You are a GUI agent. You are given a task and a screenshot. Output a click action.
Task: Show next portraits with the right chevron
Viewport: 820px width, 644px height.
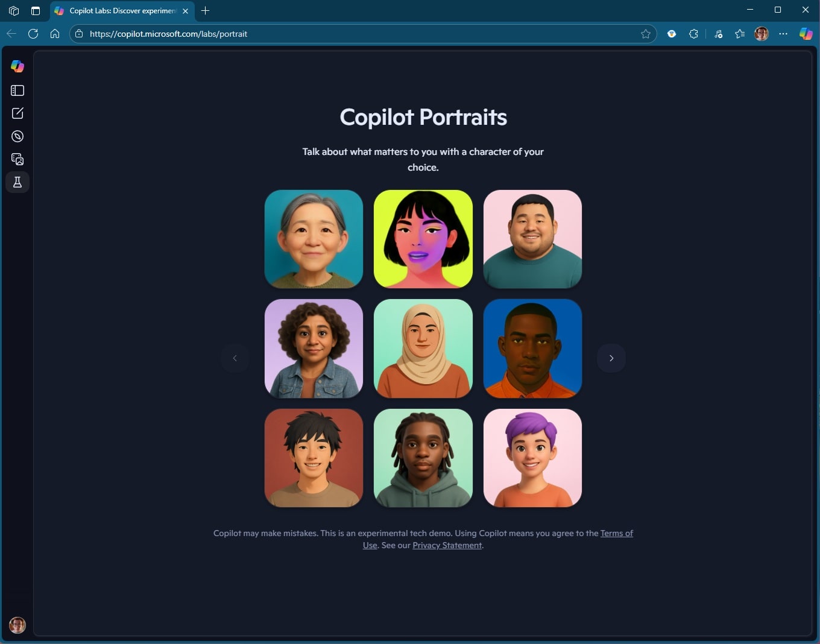(x=611, y=358)
